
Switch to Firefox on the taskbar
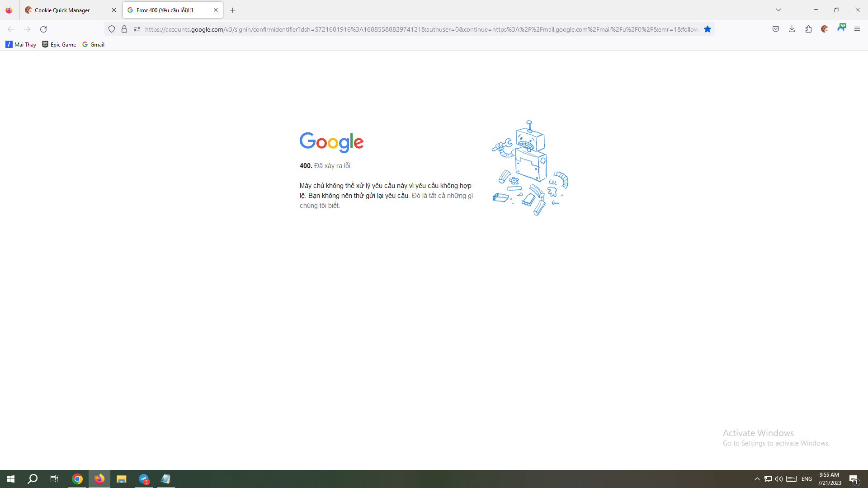[x=99, y=479]
